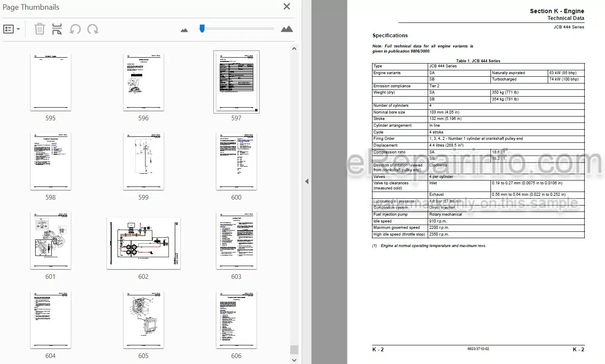The width and height of the screenshot is (605, 364).
Task: Click 'Technical Data' header subtitle
Action: (x=566, y=18)
